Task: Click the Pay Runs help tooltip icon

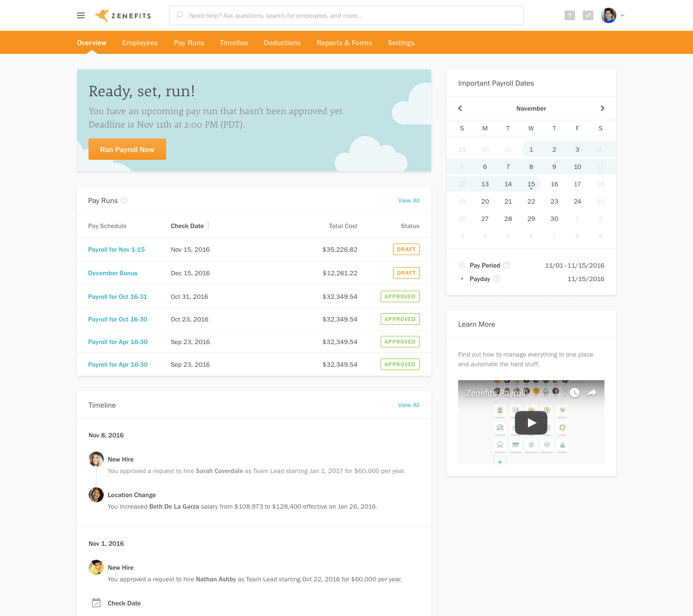Action: 124,201
